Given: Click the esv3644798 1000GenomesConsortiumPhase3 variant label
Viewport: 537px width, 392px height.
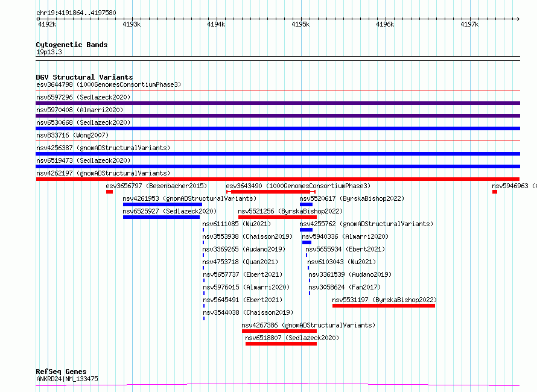Looking at the screenshot, I should (x=109, y=84).
